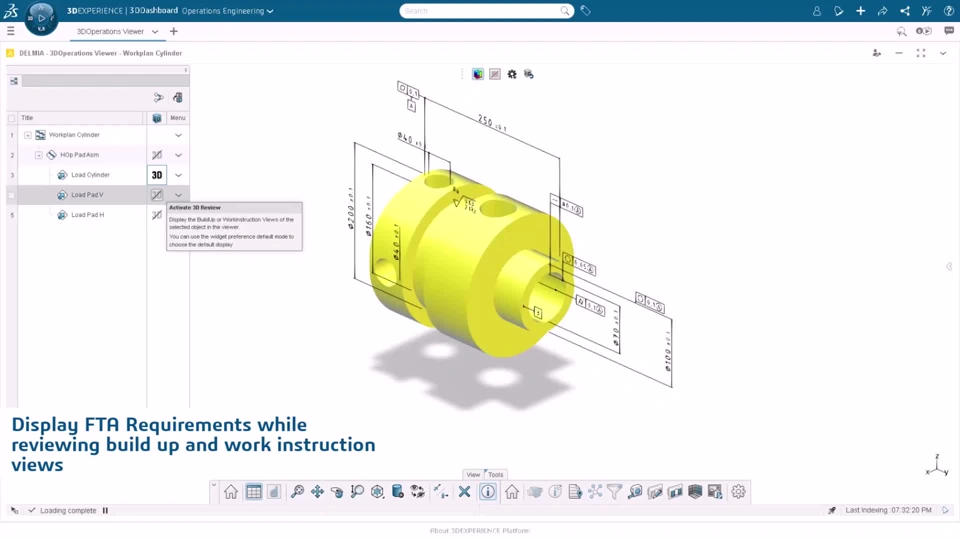Collapse the HOp Pad Asm tree node
This screenshot has width=960, height=540.
39,155
